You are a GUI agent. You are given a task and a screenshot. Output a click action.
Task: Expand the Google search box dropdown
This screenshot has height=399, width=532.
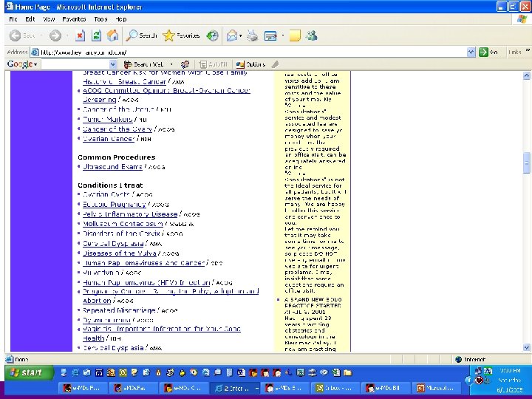(113, 64)
